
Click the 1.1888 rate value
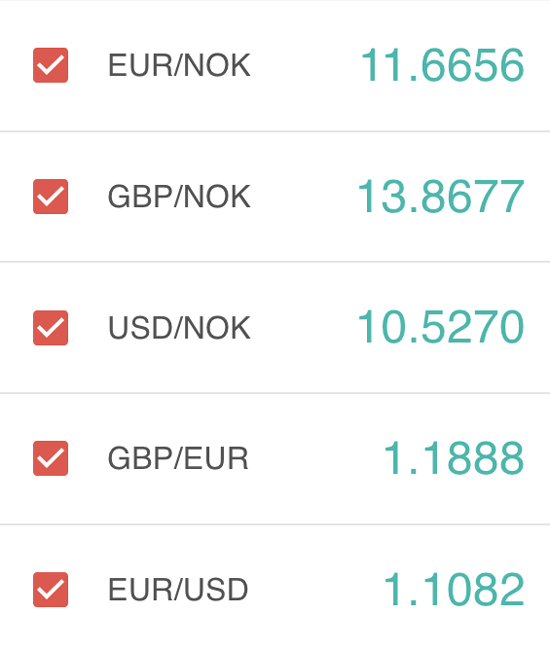pos(454,458)
